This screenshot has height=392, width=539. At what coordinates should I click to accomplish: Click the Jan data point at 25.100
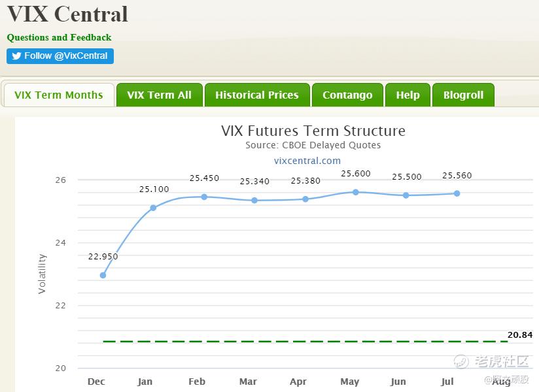[153, 208]
